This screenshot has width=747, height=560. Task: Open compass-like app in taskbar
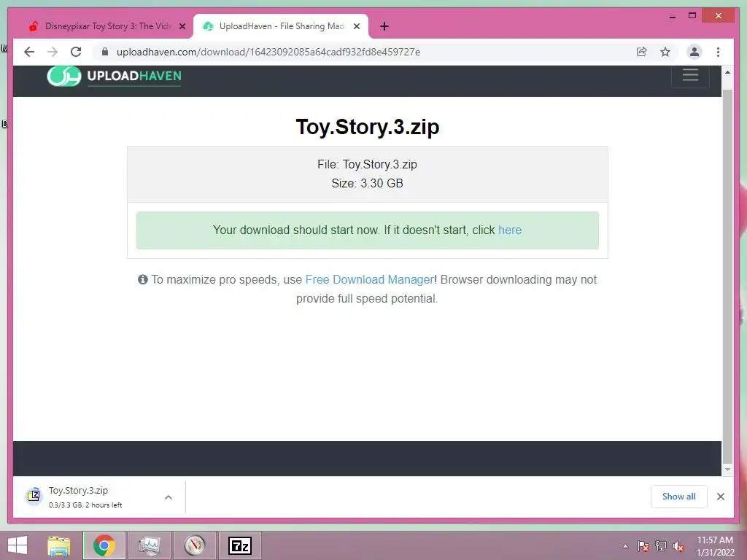point(195,545)
